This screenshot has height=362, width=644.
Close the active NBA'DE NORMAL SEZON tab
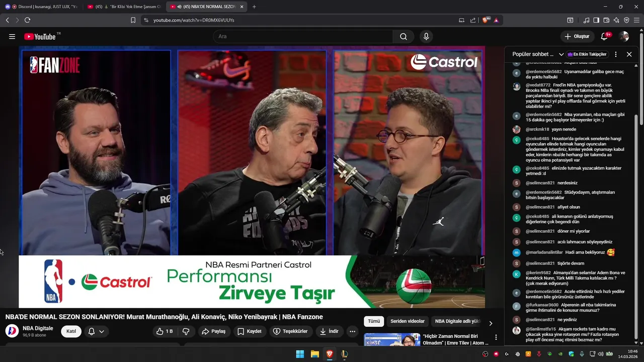[242, 7]
